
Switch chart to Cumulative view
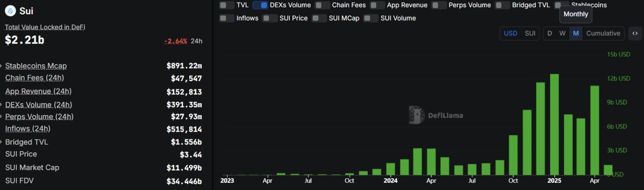(x=603, y=33)
